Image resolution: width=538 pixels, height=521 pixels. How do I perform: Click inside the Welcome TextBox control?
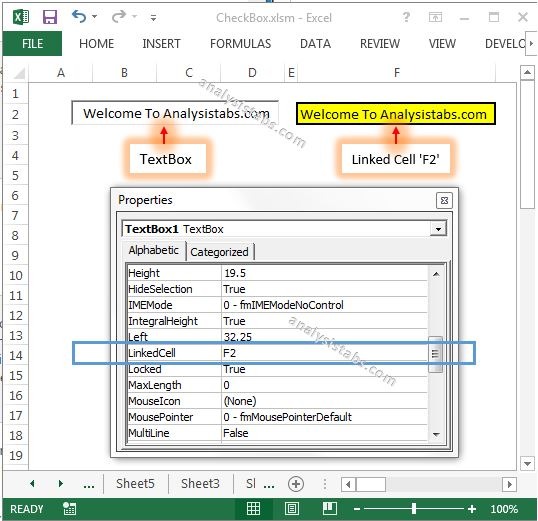point(175,113)
